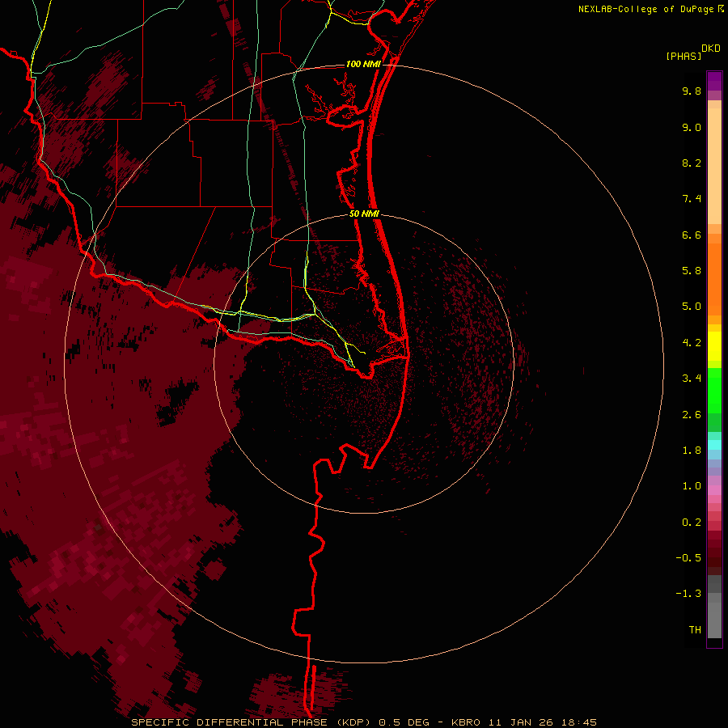Click the cyan segment of the color bar
This screenshot has width=728, height=728.
tap(714, 445)
